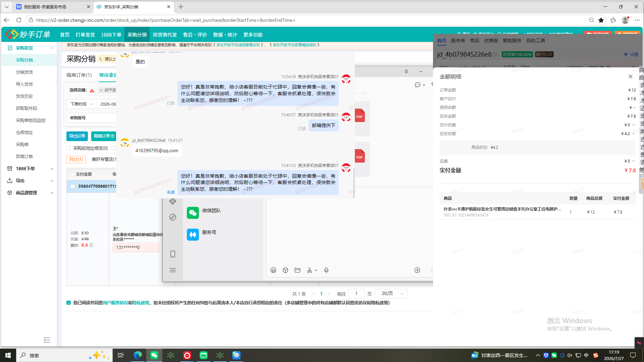Screen dimensions: 644x362
Task: Collapse the left sidebar menu icon
Action: coord(47,340)
